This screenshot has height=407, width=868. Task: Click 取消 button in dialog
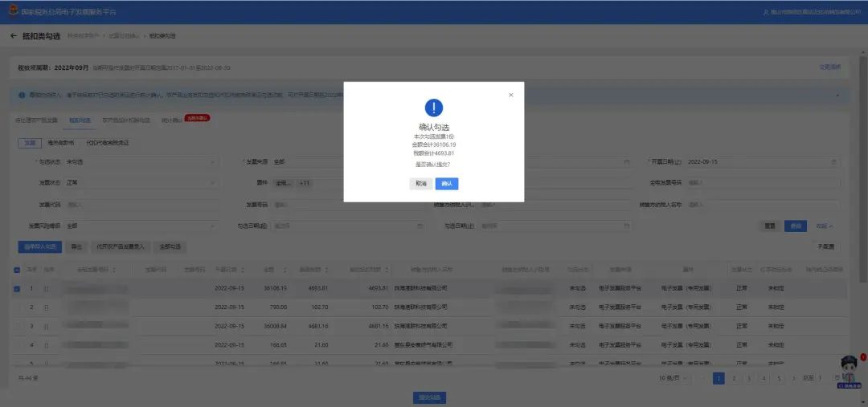(x=421, y=184)
